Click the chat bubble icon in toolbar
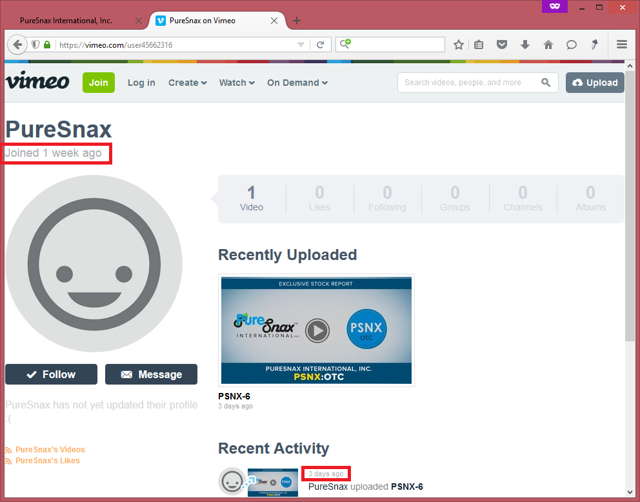This screenshot has height=502, width=640. 571,44
